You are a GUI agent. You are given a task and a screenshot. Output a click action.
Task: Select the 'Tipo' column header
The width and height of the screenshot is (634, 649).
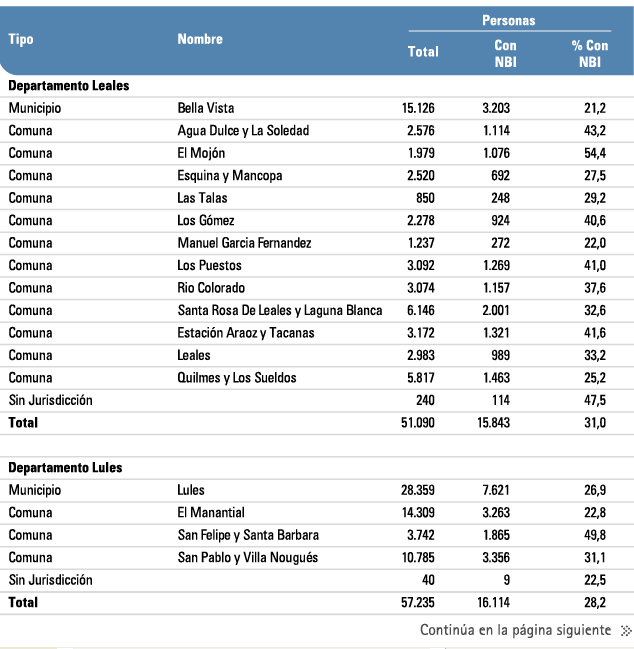point(21,39)
